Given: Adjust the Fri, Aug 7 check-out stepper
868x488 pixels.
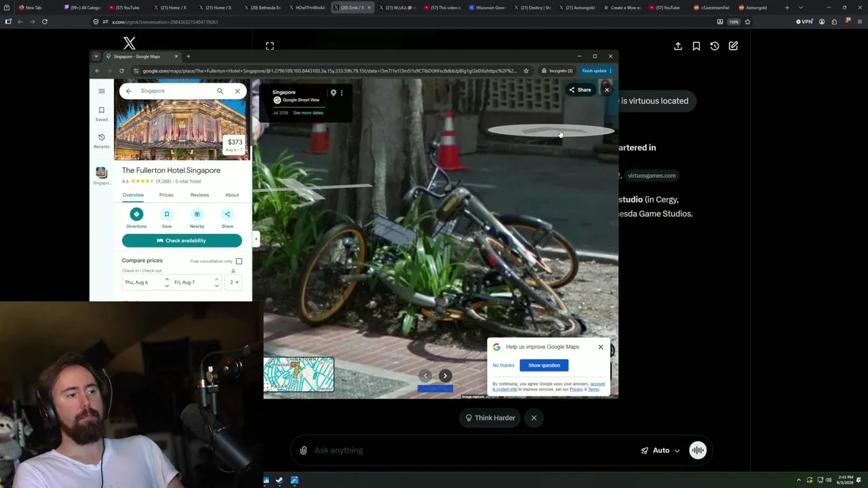Looking at the screenshot, I should (x=216, y=282).
